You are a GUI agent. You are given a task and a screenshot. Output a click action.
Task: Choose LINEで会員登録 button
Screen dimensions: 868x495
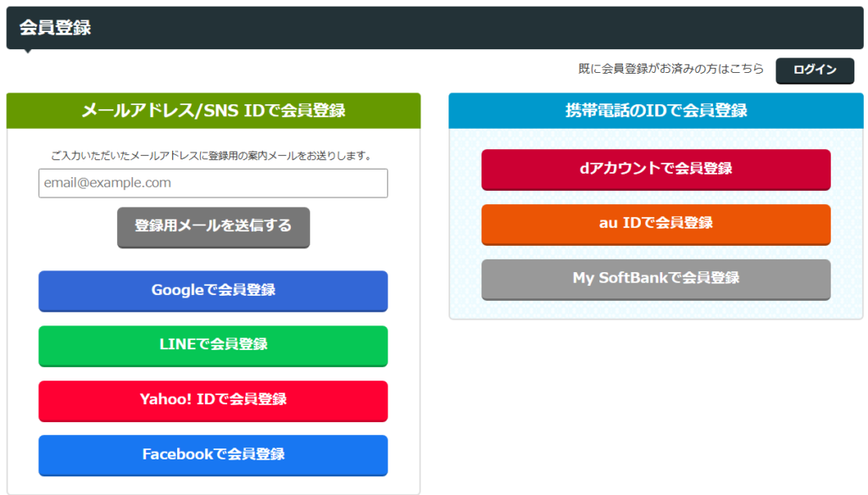click(x=213, y=346)
